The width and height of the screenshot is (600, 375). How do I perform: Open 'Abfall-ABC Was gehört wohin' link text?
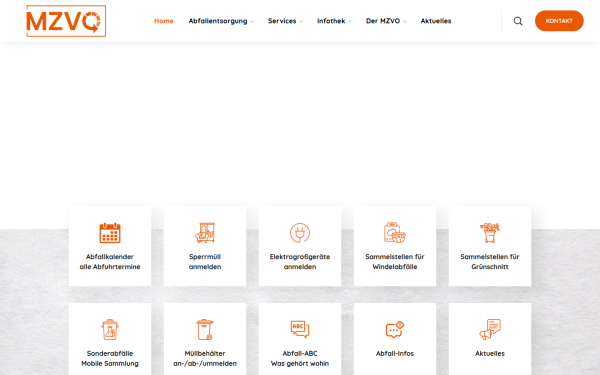(300, 359)
